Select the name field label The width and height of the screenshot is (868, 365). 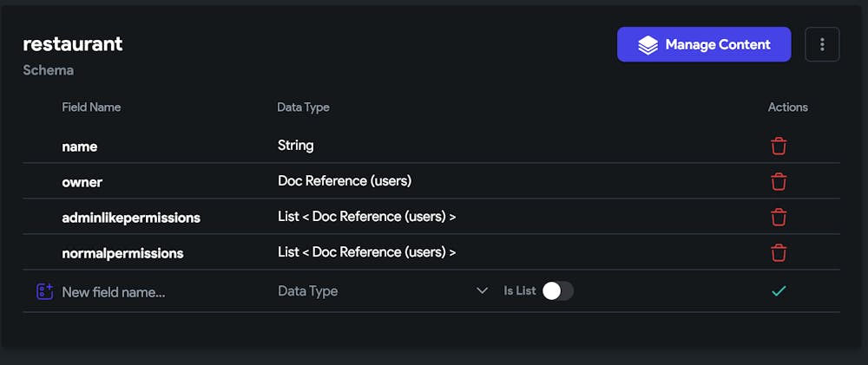click(x=80, y=147)
